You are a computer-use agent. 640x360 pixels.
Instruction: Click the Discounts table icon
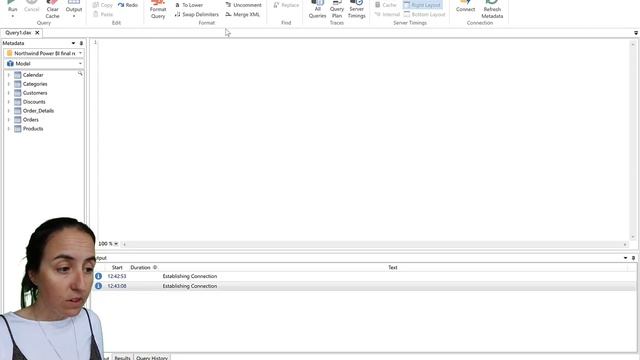click(x=18, y=102)
